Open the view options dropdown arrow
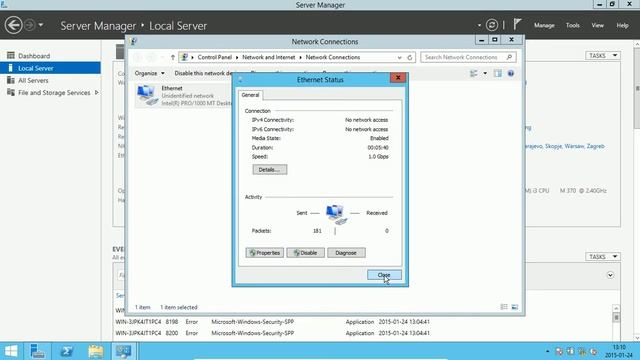Screen dimensions: 640x360 [x=485, y=73]
